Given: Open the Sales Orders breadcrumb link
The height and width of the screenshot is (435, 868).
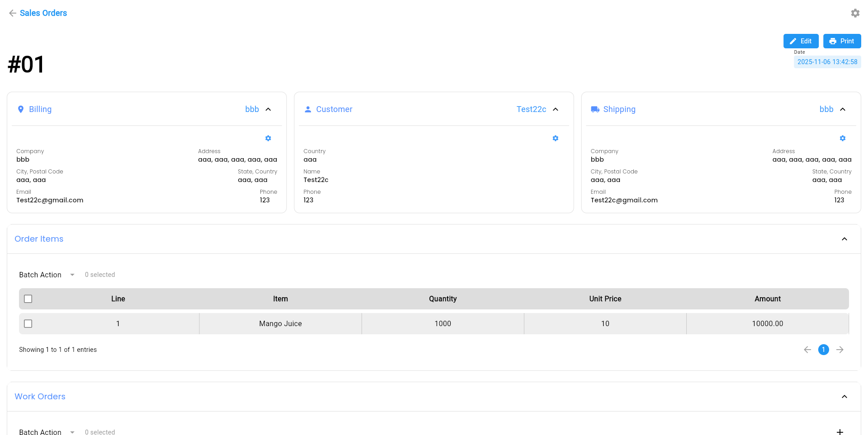Looking at the screenshot, I should 43,13.
